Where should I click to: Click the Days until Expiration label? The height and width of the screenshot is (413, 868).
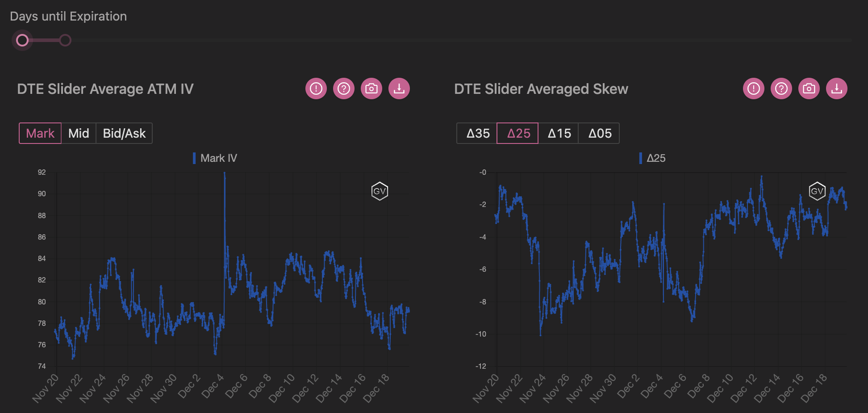pyautogui.click(x=68, y=17)
